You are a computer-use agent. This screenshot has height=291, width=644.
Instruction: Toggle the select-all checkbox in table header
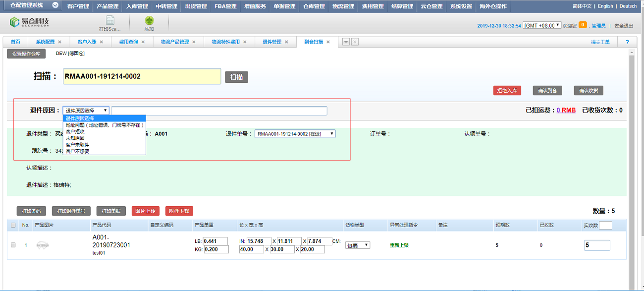[13, 226]
